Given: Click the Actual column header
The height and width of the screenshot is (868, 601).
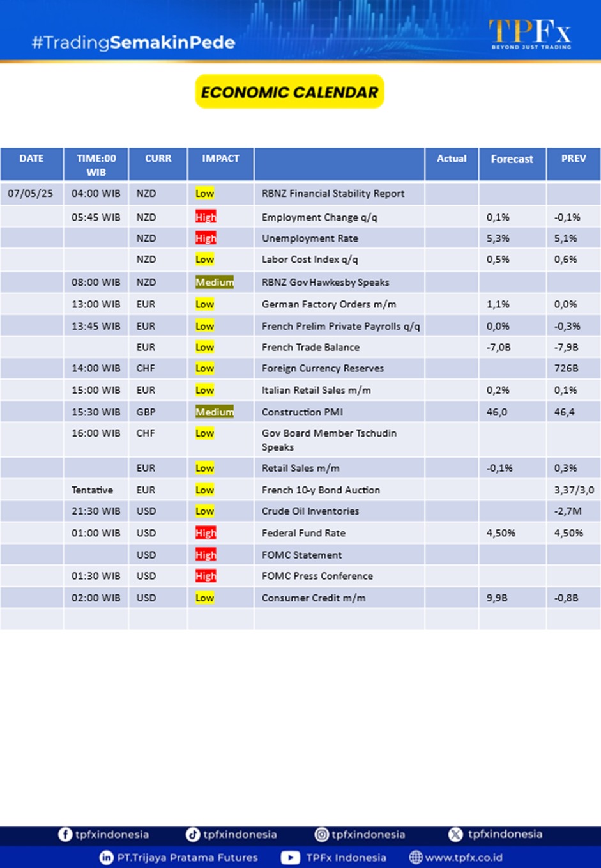Looking at the screenshot, I should coord(452,159).
